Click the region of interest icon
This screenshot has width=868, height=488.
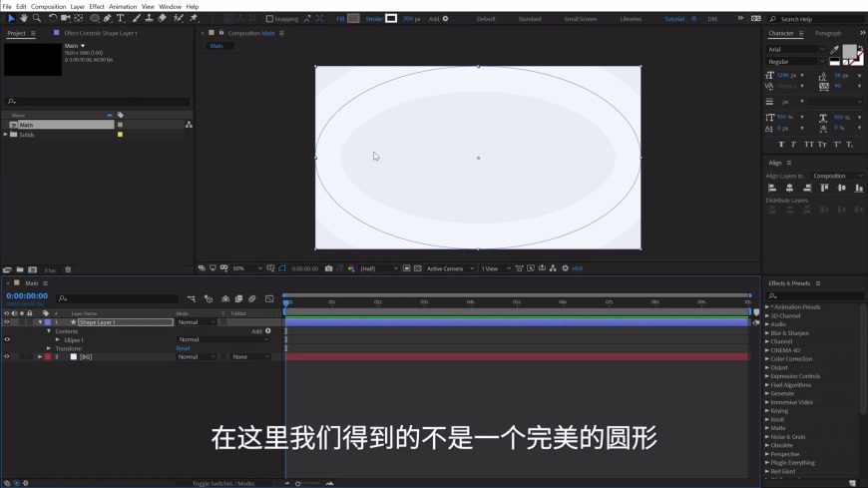click(x=406, y=268)
